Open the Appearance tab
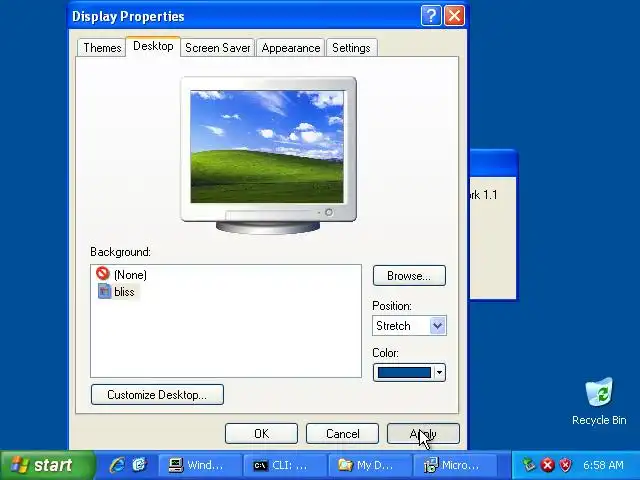Viewport: 640px width, 480px height. (x=291, y=48)
